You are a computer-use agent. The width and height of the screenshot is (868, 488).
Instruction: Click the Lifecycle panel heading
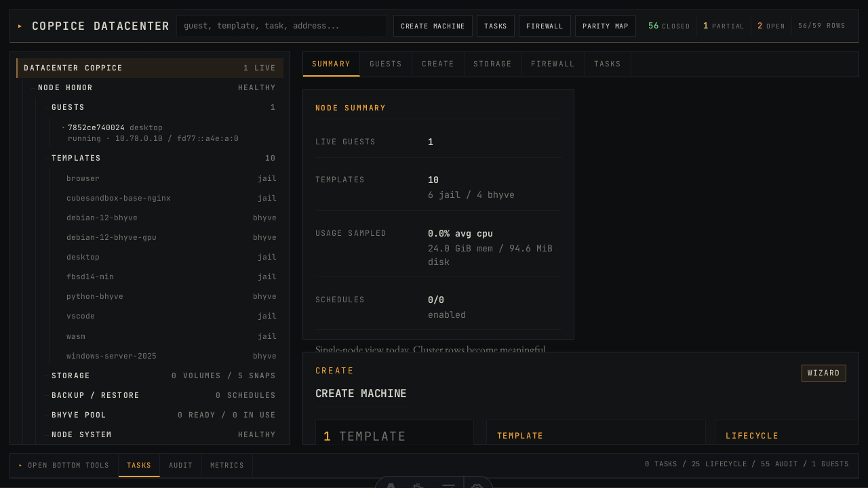click(752, 436)
